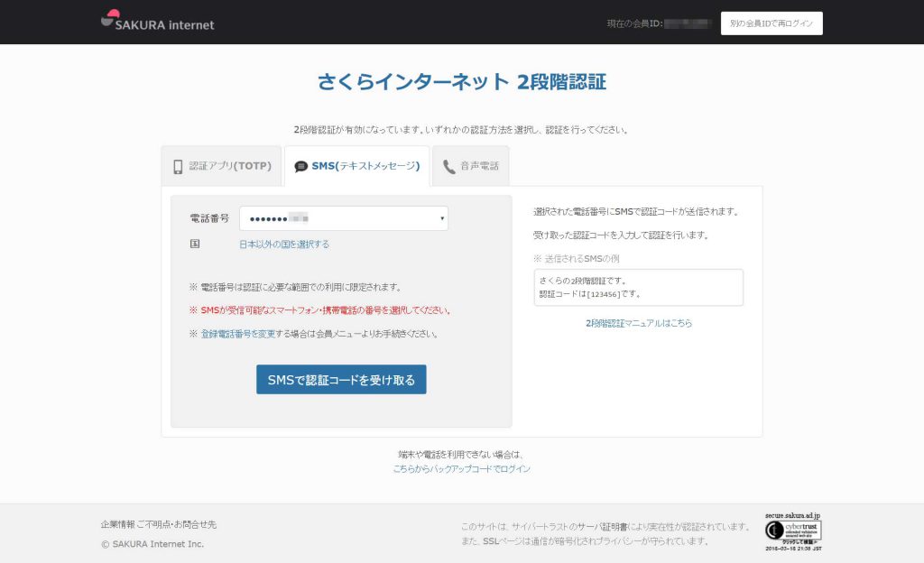This screenshot has height=563, width=924.
Task: Click the © SAKURA Internet Inc. copyright text
Action: point(152,544)
